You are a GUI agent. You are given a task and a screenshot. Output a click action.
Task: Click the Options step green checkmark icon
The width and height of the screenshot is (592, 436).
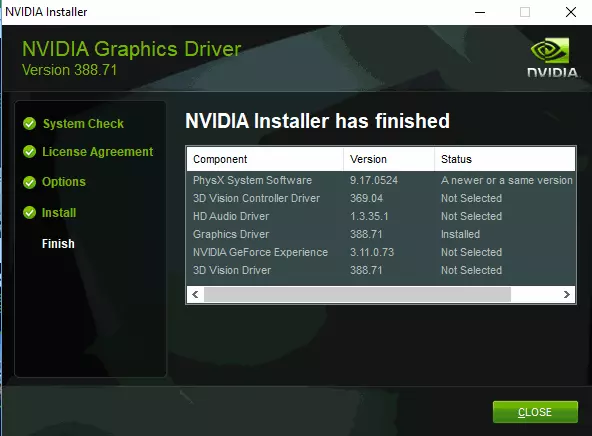coord(29,182)
